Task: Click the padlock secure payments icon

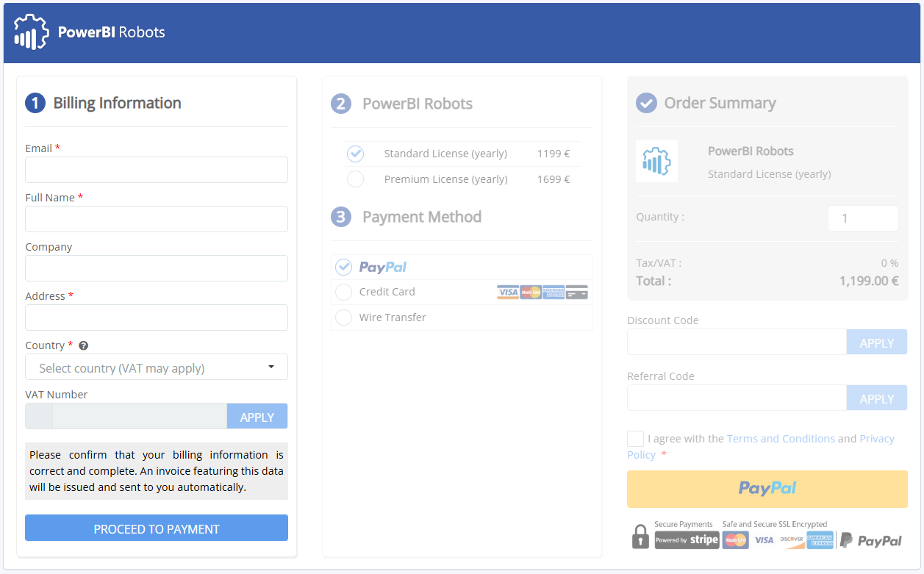Action: tap(640, 536)
